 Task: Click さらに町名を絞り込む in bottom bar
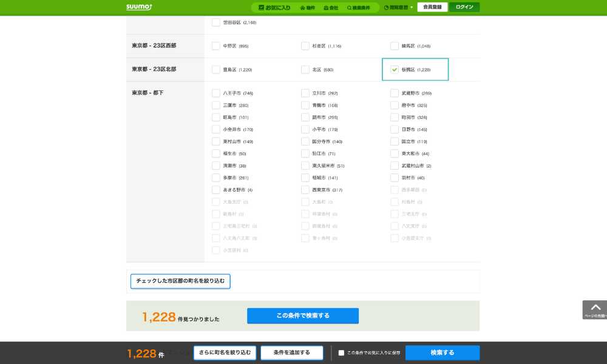coord(225,353)
